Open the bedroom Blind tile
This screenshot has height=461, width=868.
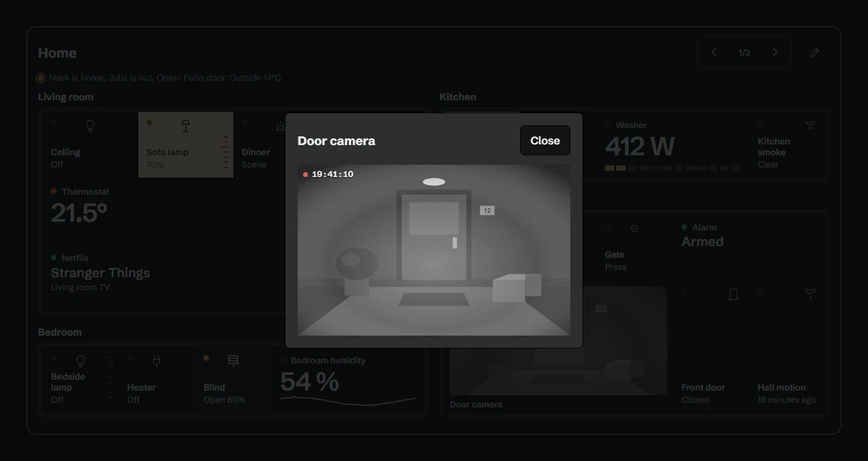pyautogui.click(x=234, y=380)
